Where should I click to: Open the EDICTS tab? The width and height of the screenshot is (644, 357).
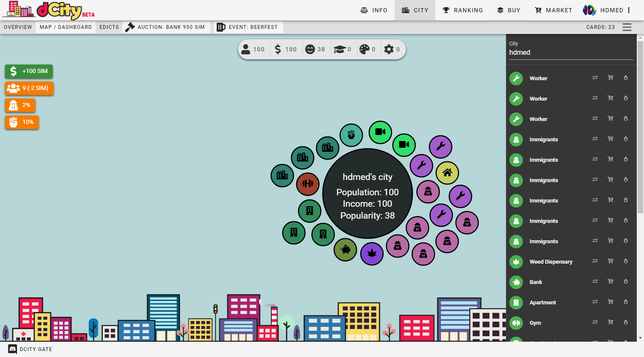(x=109, y=27)
